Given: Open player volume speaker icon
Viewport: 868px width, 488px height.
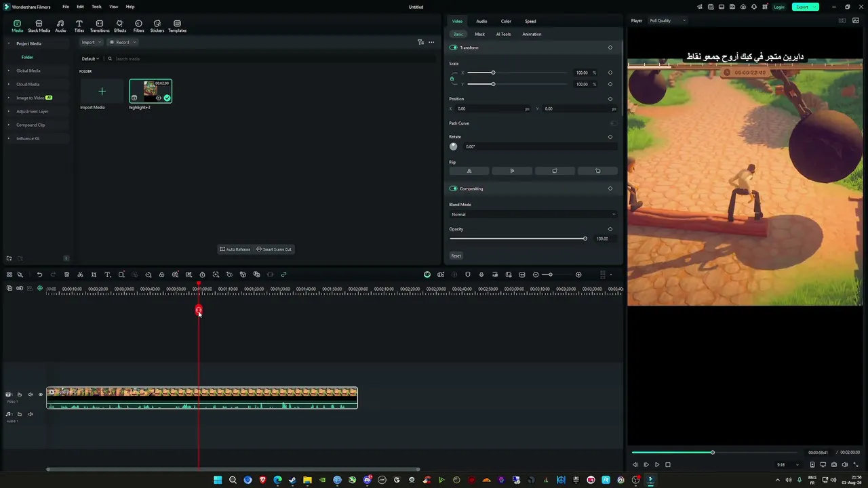Looking at the screenshot, I should 845,465.
